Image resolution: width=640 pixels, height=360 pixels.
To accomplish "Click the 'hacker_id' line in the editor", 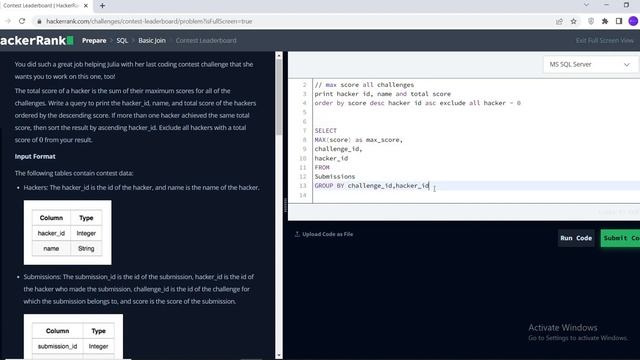I will coord(331,158).
